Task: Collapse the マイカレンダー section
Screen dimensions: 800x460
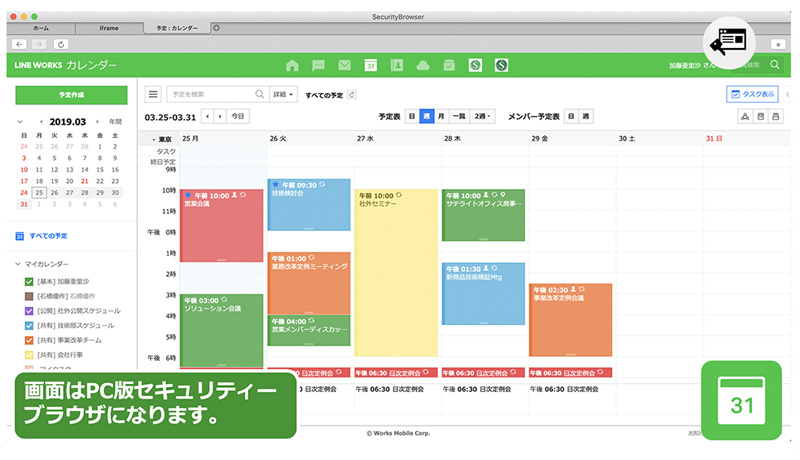Action: 18,264
